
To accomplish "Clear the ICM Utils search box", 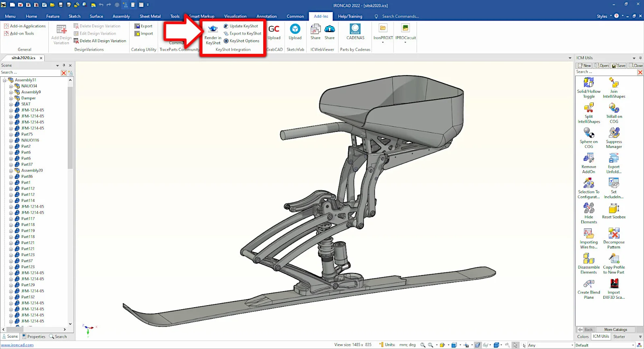I will click(x=640, y=72).
